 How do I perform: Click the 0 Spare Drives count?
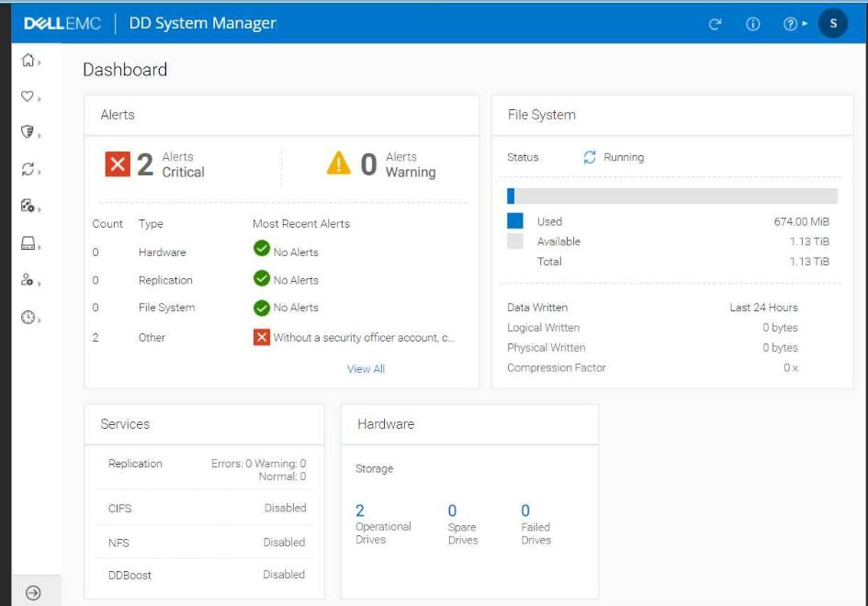452,511
